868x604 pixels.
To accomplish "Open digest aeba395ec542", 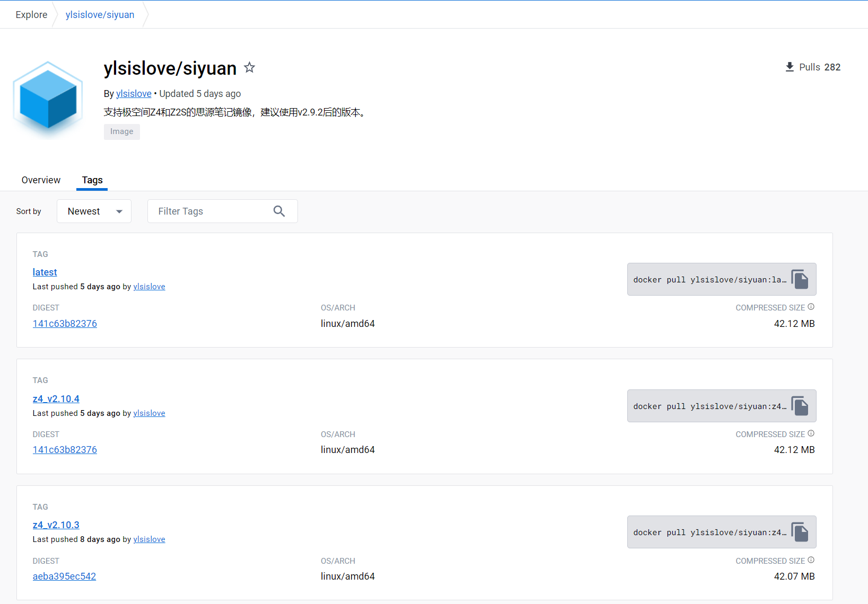I will tap(64, 576).
